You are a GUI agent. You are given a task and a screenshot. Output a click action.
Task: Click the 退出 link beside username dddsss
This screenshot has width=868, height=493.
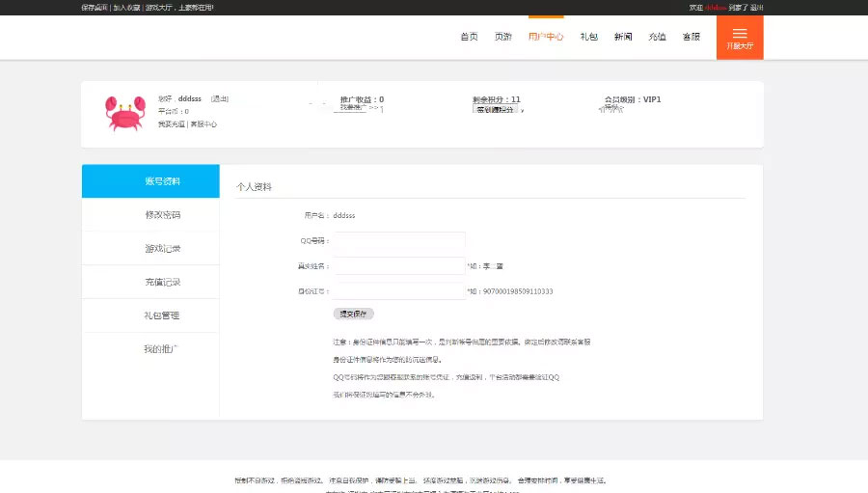[x=220, y=99]
